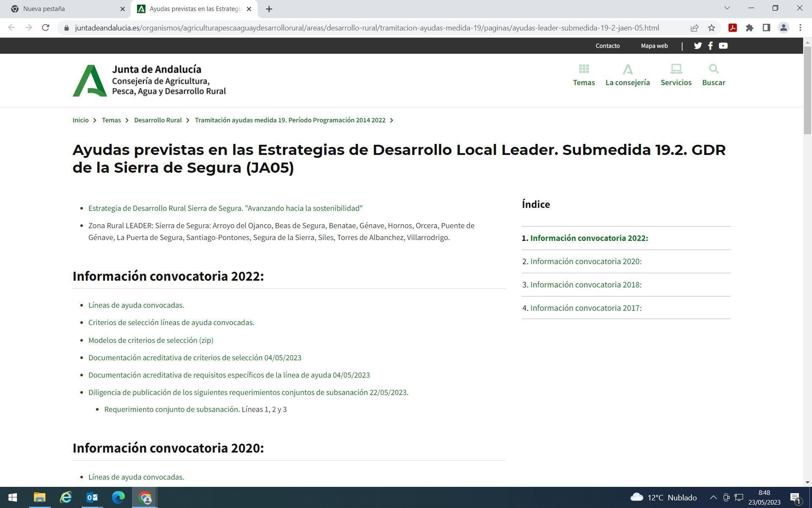The width and height of the screenshot is (812, 508).
Task: Click the scrollbar down arrow
Action: tap(807, 482)
